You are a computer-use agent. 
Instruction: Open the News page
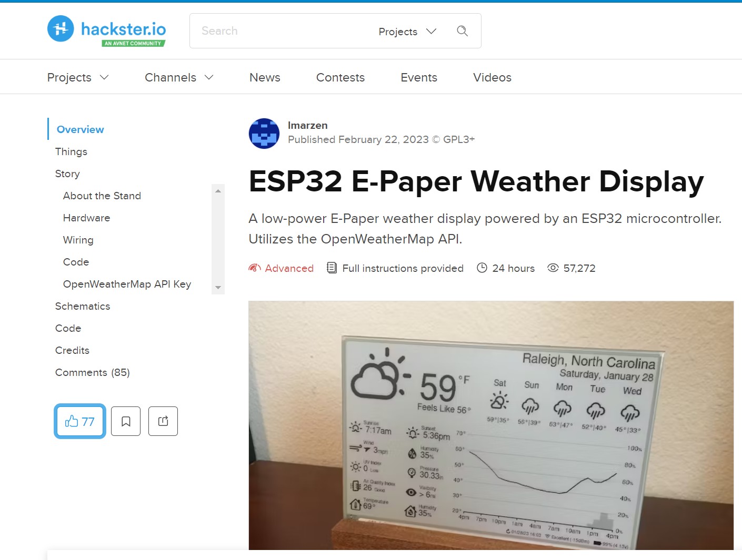point(265,77)
